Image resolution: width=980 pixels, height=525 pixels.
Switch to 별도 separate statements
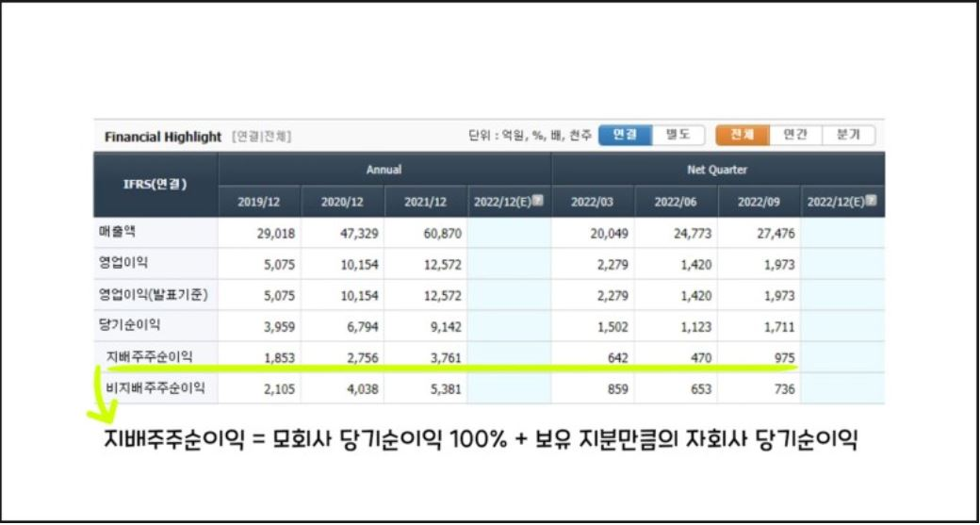(678, 135)
